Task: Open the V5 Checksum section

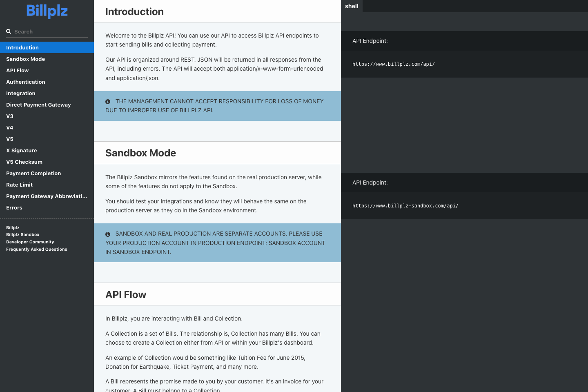Action: 24,162
